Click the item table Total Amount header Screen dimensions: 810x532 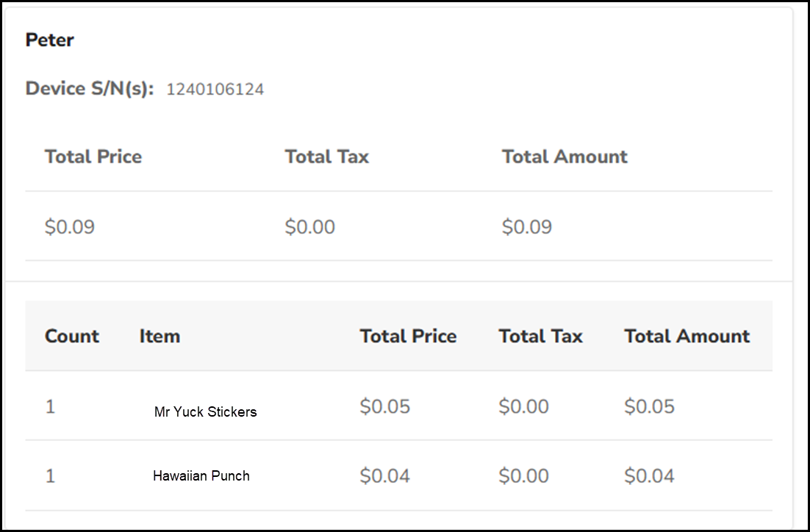coord(687,337)
